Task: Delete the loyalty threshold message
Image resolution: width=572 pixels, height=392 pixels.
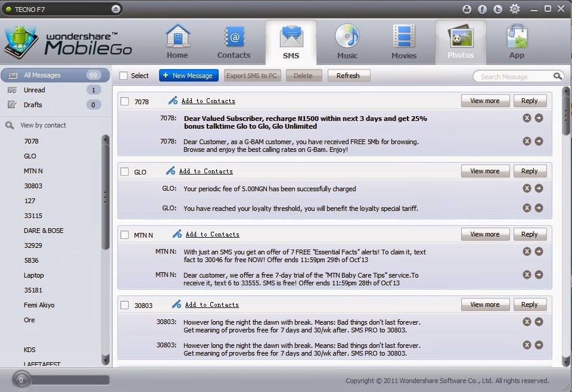Action: point(527,208)
